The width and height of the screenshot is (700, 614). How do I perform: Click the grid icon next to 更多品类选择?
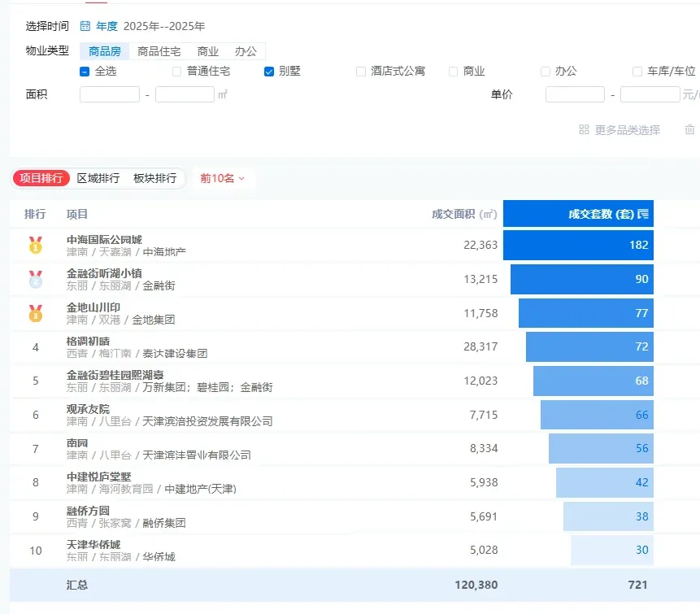[x=584, y=130]
